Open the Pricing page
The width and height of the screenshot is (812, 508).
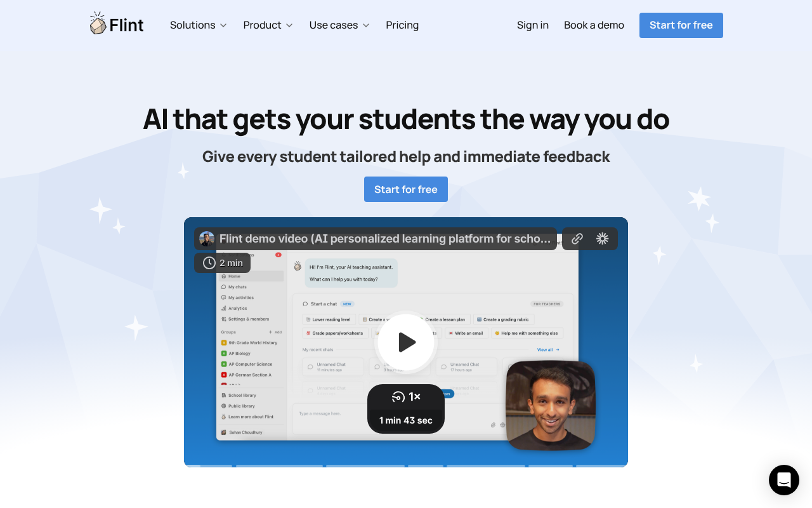click(402, 25)
